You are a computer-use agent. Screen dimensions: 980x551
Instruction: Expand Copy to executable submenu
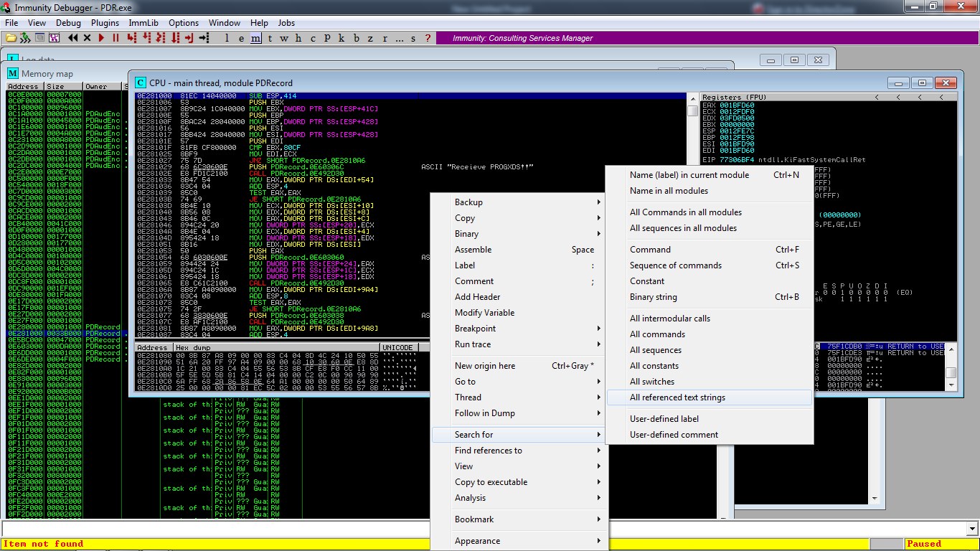pyautogui.click(x=519, y=482)
